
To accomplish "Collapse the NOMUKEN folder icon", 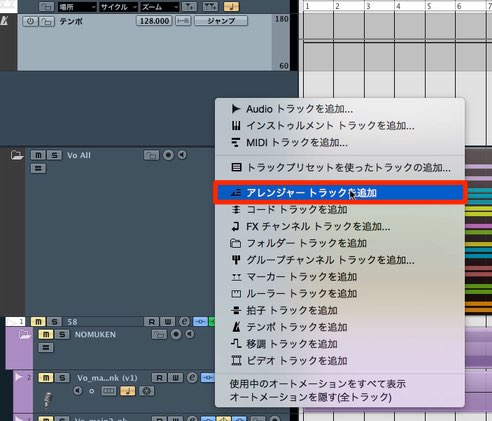I will [25, 334].
